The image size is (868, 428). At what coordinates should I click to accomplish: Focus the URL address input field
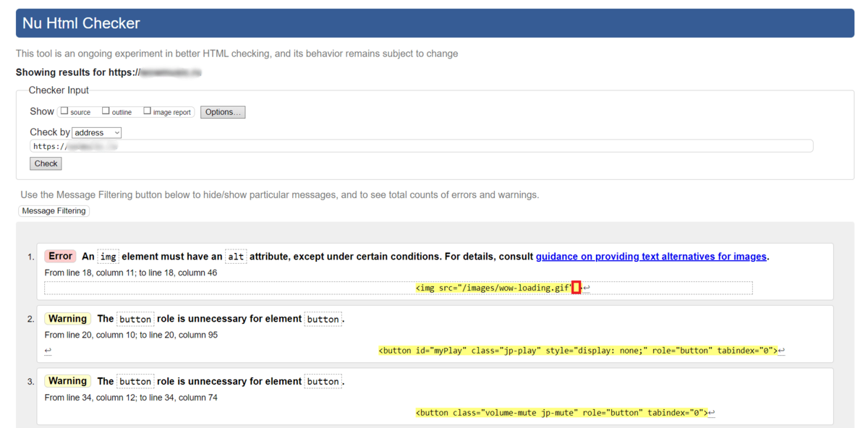[422, 146]
